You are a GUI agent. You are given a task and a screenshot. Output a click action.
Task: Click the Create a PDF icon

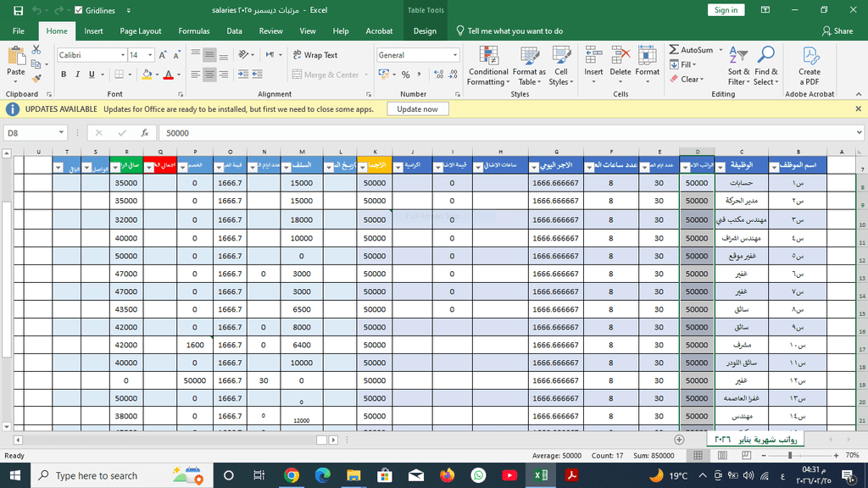pos(810,58)
